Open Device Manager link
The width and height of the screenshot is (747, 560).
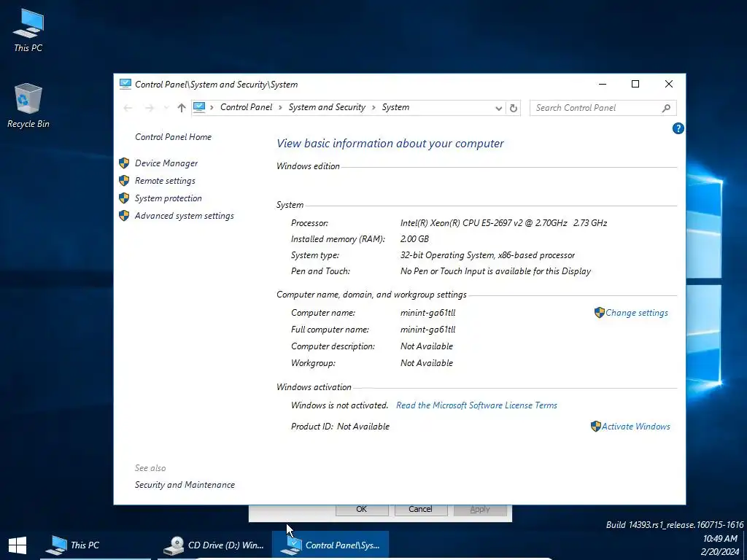tap(166, 163)
